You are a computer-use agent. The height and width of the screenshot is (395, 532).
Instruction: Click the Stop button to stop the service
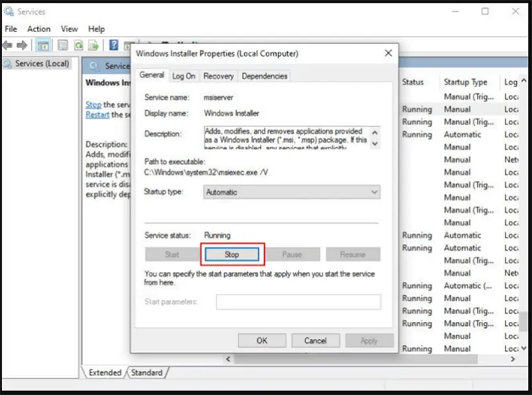[232, 254]
